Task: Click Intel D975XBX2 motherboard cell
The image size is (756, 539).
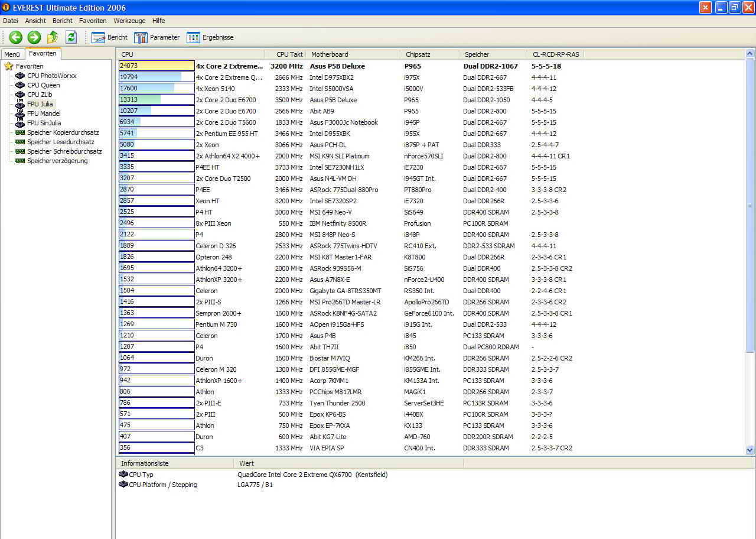Action: [x=331, y=77]
